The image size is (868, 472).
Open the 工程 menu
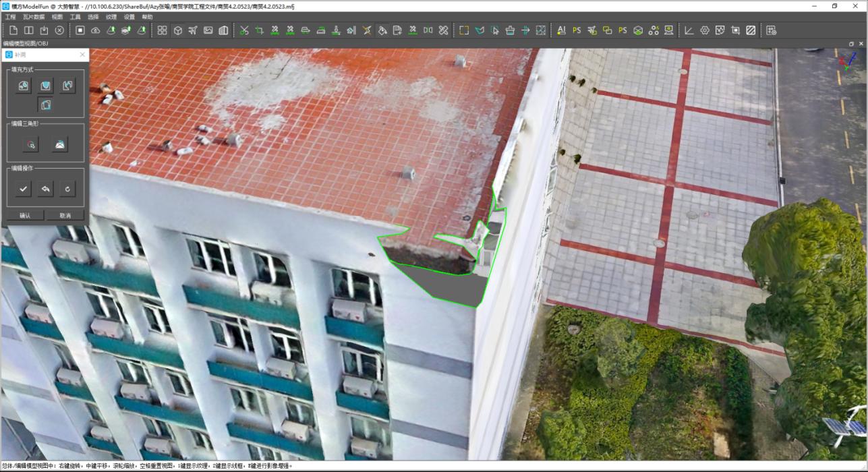point(10,16)
